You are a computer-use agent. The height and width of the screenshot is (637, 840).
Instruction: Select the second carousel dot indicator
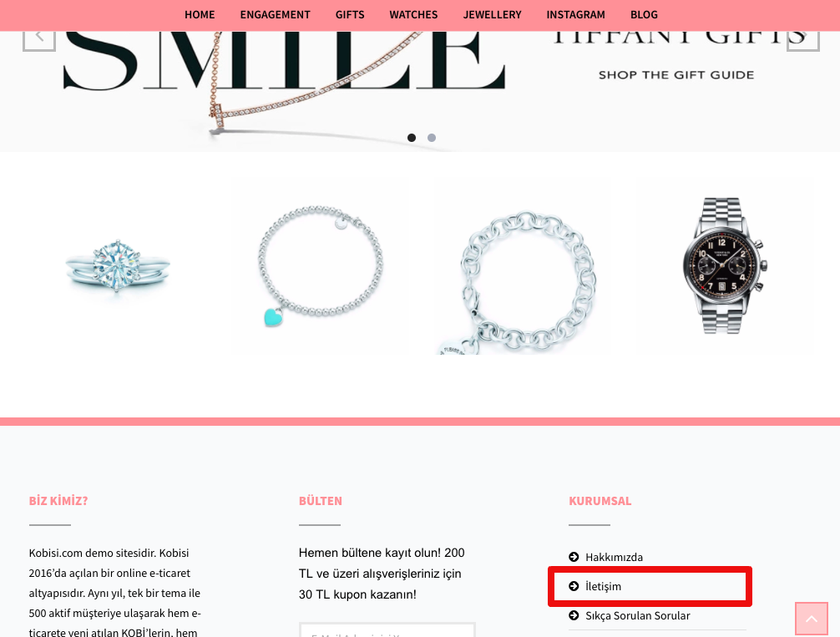[x=432, y=138]
